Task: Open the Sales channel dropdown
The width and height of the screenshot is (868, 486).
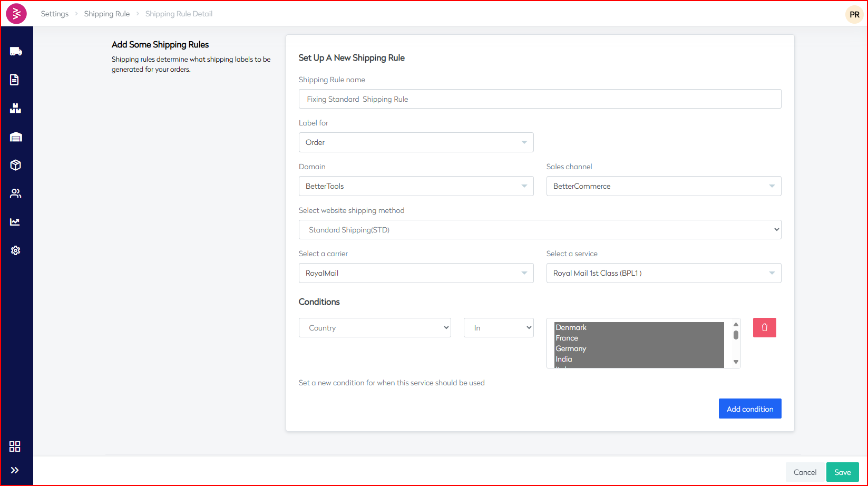Action: [x=664, y=186]
